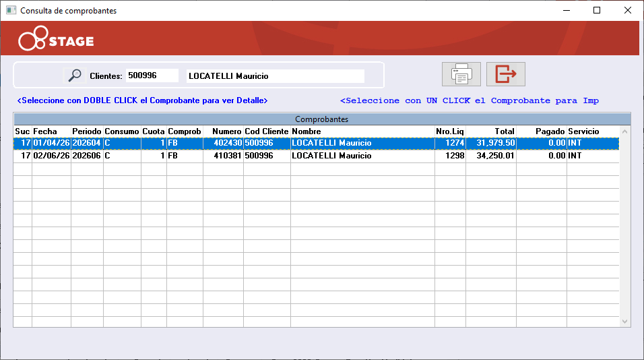Click the Suc column header

coord(23,131)
